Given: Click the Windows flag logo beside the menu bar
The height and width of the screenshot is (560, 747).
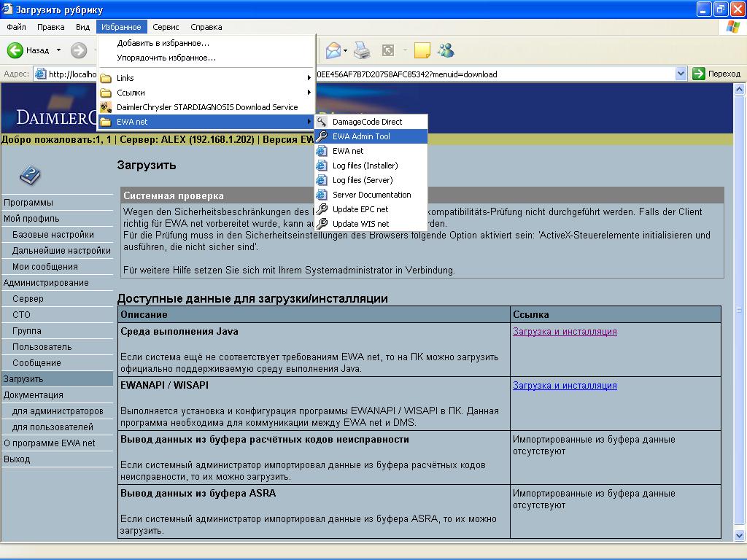Looking at the screenshot, I should (x=732, y=27).
